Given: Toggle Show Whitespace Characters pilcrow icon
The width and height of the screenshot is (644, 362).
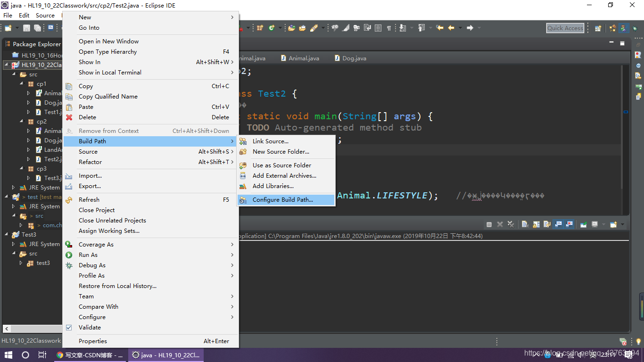Looking at the screenshot, I should click(x=389, y=28).
